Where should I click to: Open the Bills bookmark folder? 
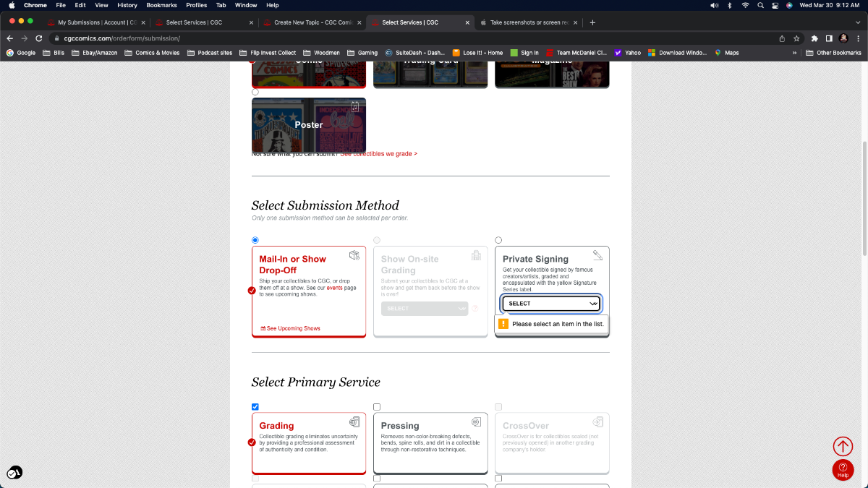pyautogui.click(x=54, y=53)
